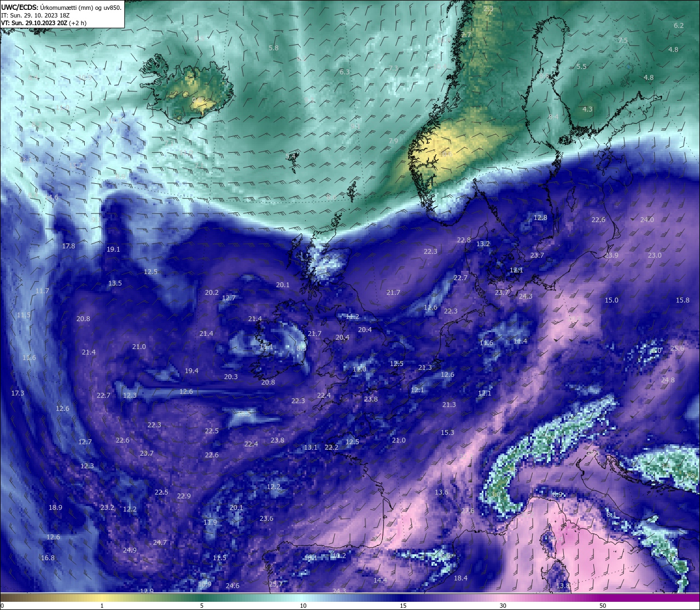Click the map value "12.8"
Viewport: 700px width, 610px height.
540,218
